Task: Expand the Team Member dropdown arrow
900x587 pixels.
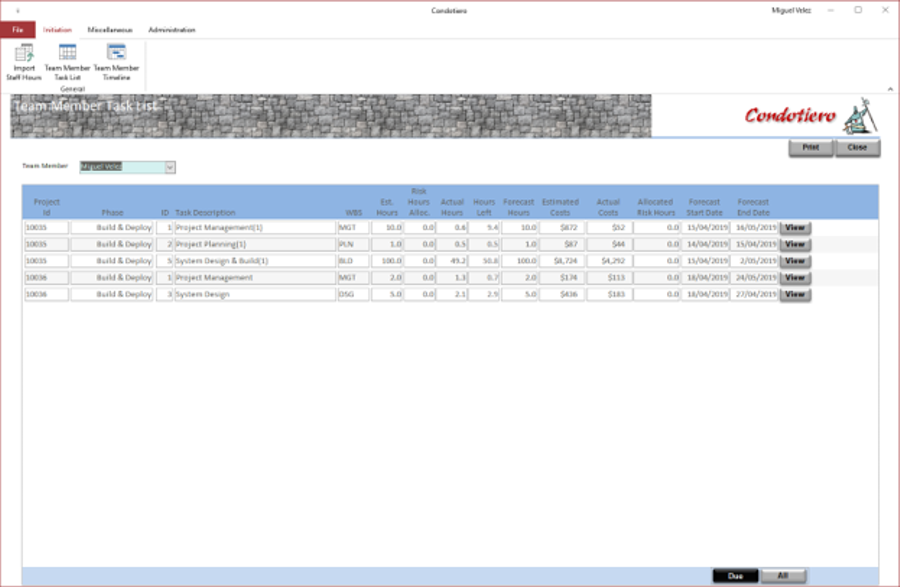Action: (x=170, y=167)
